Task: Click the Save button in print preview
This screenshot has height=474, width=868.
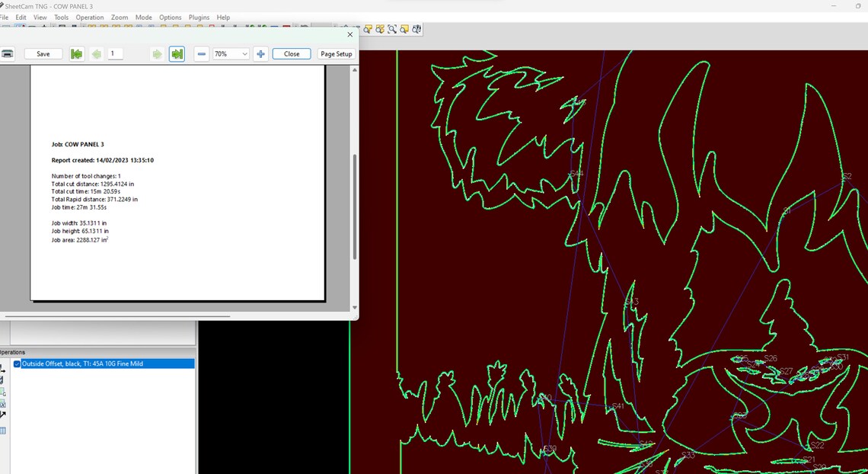Action: (x=43, y=53)
